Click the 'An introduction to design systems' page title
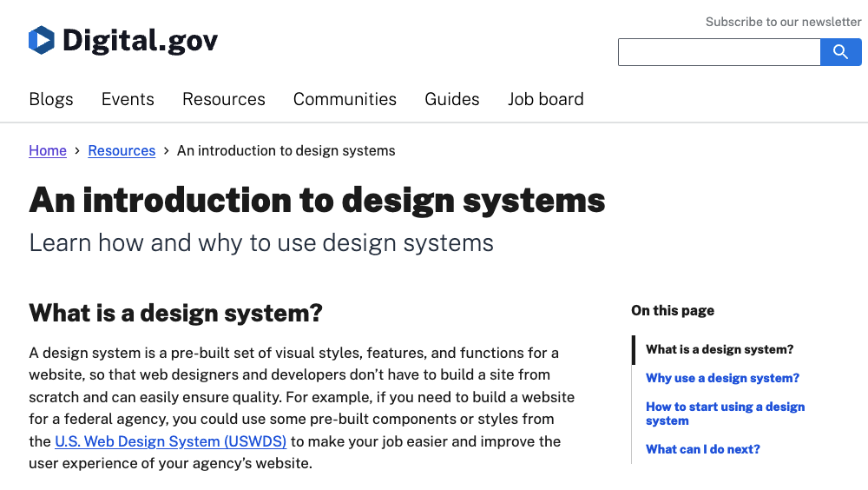The height and width of the screenshot is (490, 868). (317, 200)
